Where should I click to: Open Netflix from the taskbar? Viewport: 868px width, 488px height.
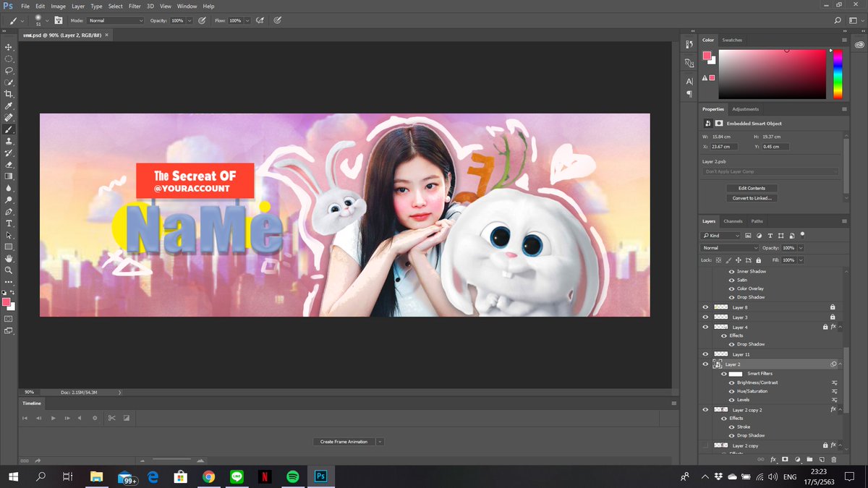pyautogui.click(x=265, y=476)
